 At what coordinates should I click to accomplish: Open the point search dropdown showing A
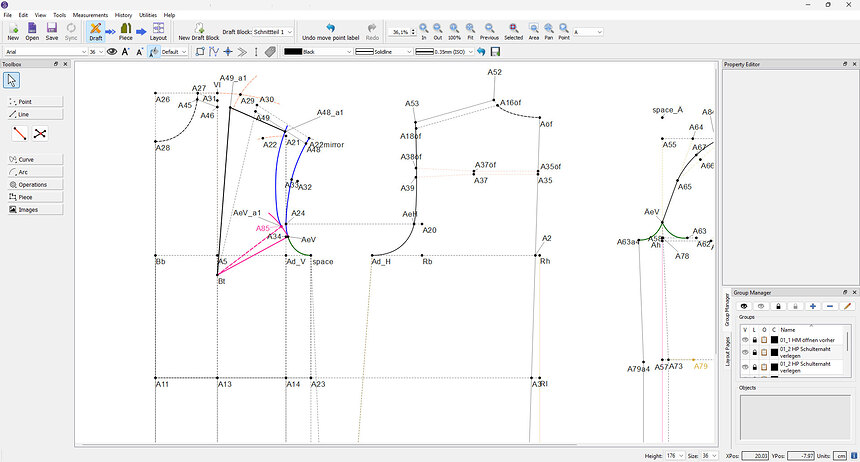(x=588, y=32)
